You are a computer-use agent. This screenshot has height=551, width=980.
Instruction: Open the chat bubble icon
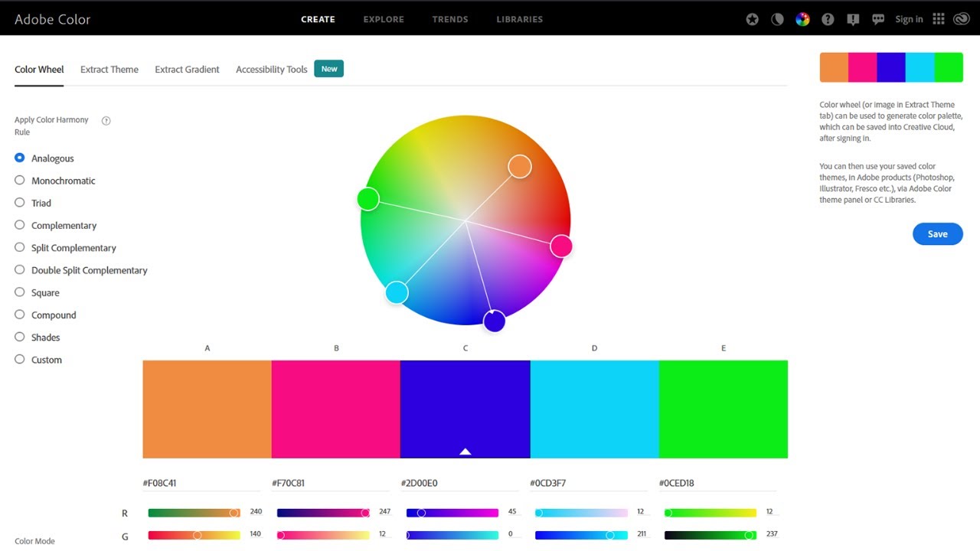[878, 19]
